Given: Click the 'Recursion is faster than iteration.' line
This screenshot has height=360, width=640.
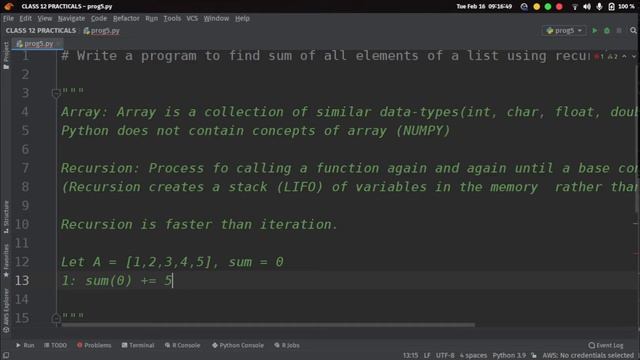Looking at the screenshot, I should (x=199, y=224).
